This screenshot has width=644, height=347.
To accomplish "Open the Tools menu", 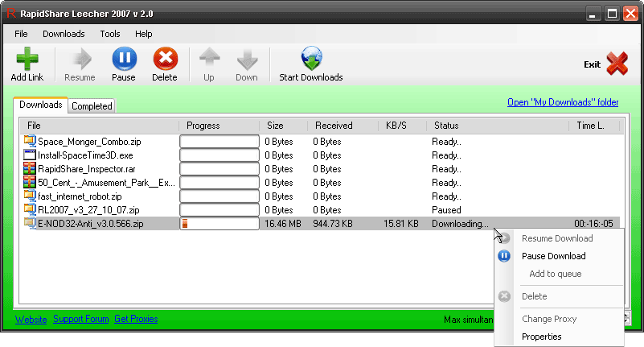I will coord(110,34).
